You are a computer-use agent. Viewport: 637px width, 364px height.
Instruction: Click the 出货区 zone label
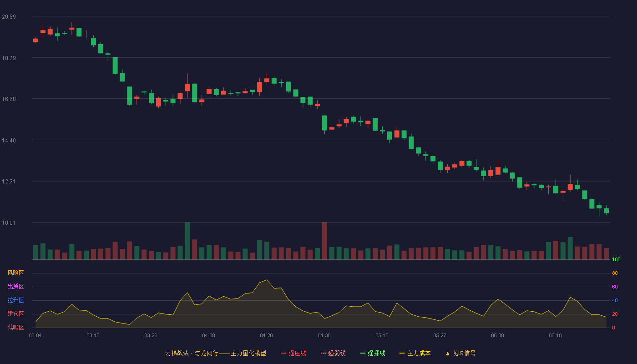click(15, 287)
